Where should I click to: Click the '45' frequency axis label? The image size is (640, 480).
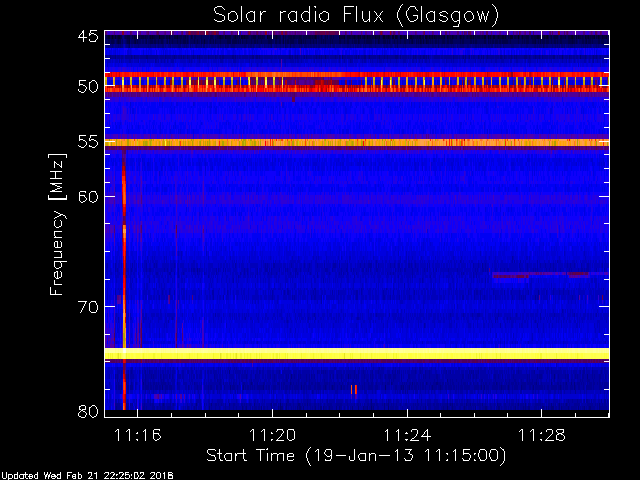88,37
